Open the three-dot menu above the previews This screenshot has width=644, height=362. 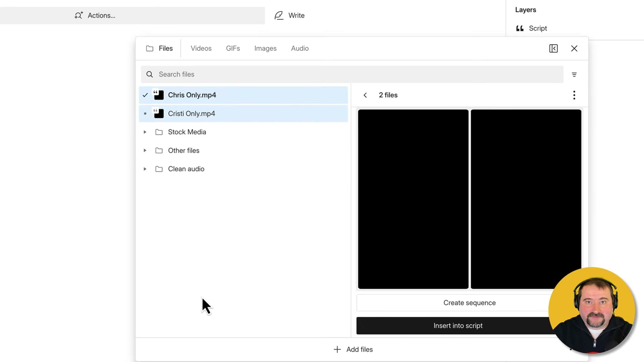574,95
